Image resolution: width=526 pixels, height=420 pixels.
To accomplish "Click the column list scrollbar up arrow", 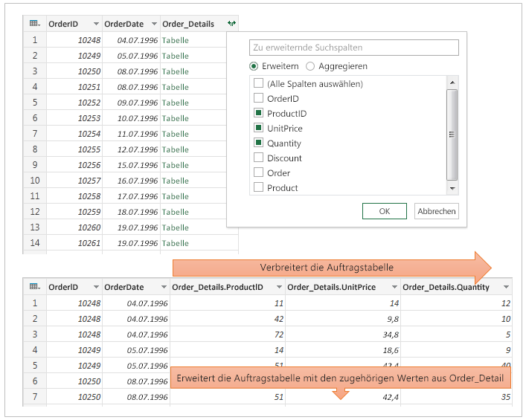I will (452, 83).
